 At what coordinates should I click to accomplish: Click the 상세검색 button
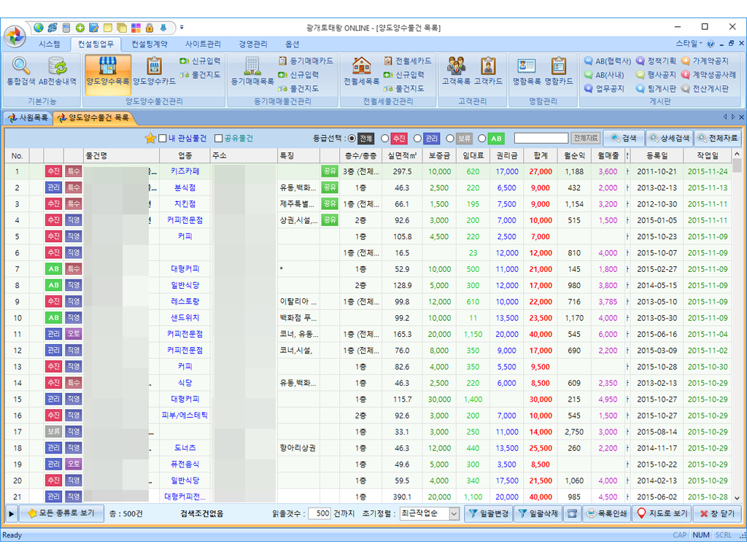pyautogui.click(x=670, y=138)
